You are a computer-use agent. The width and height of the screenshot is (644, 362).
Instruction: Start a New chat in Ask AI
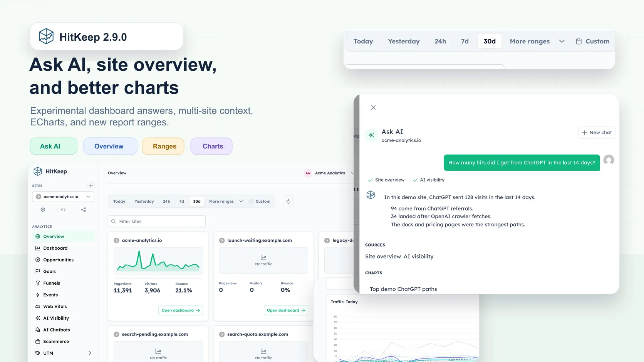coord(597,132)
